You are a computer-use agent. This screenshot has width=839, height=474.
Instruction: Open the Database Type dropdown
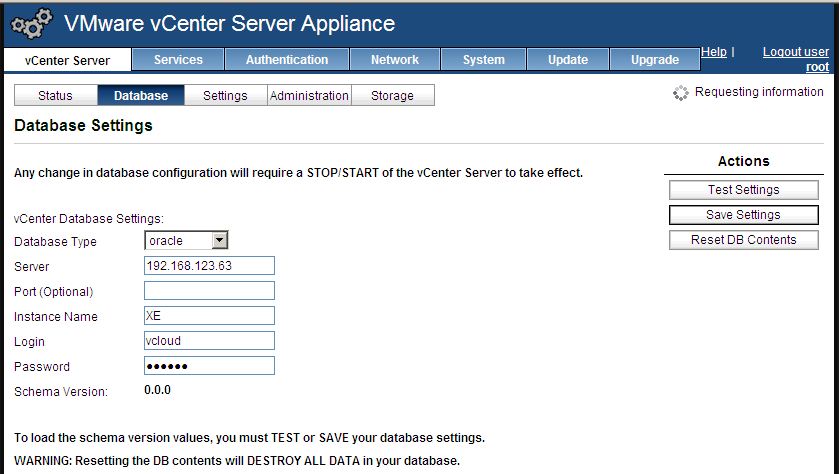187,241
